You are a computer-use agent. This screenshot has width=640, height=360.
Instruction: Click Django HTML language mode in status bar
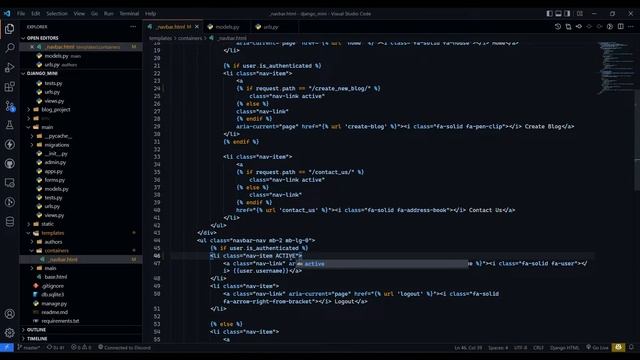pos(564,348)
